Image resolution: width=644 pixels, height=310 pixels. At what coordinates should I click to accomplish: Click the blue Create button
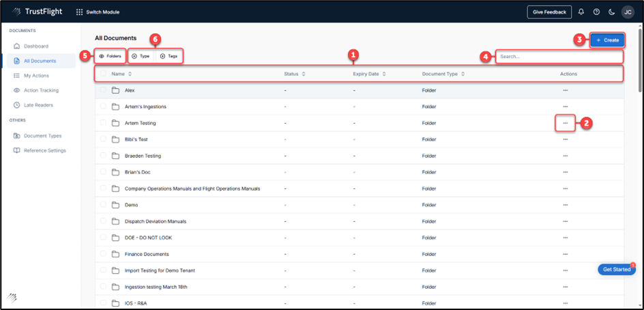coord(607,40)
